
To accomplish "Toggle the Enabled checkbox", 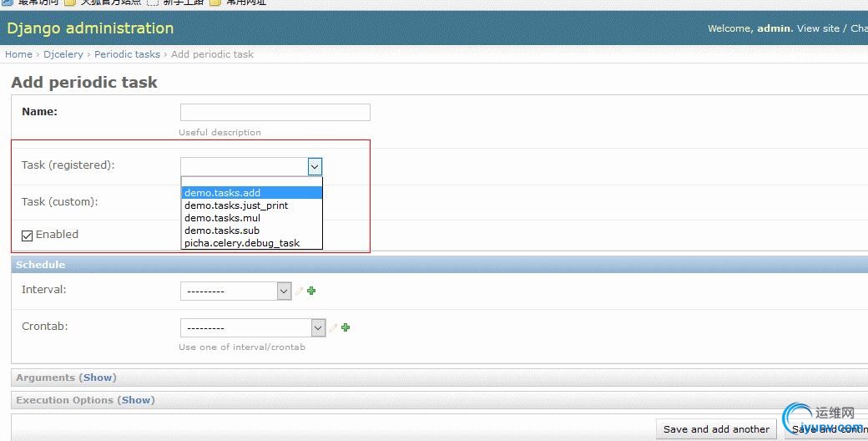I will coord(27,236).
